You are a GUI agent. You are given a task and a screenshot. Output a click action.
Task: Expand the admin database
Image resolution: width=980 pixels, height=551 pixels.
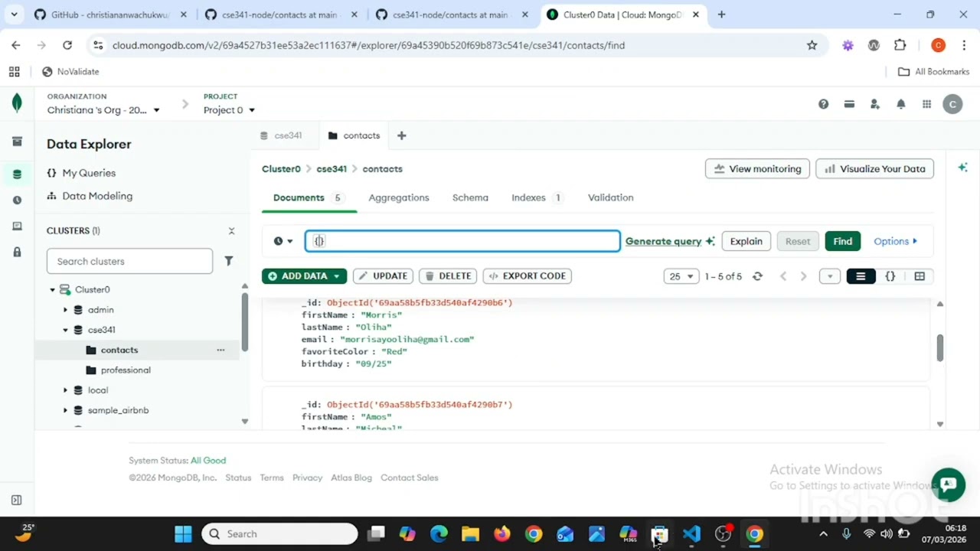click(x=65, y=310)
